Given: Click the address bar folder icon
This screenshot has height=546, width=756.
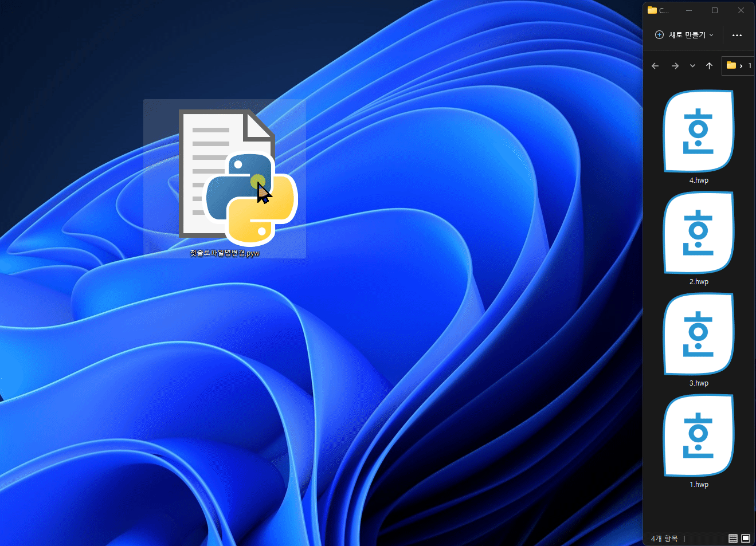Looking at the screenshot, I should pyautogui.click(x=731, y=65).
